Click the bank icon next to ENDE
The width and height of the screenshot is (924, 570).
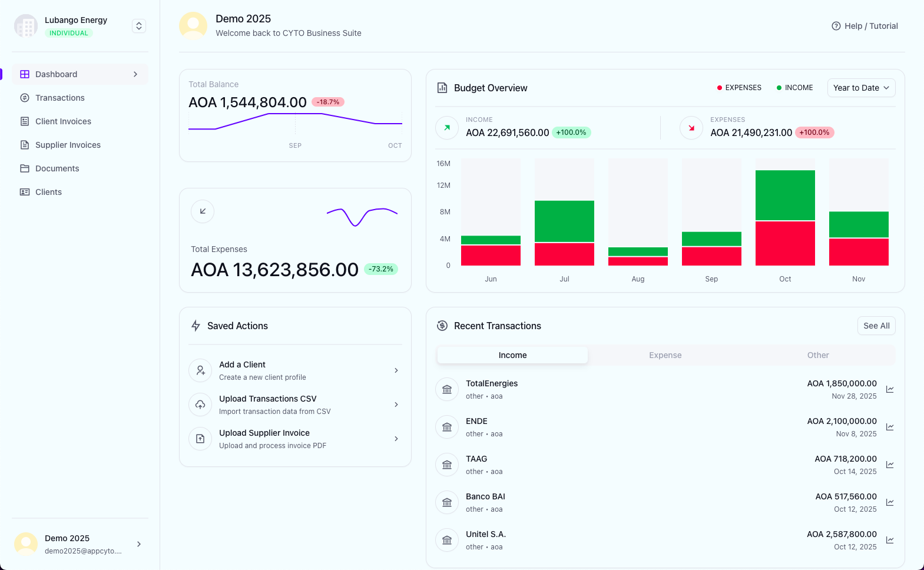tap(447, 427)
